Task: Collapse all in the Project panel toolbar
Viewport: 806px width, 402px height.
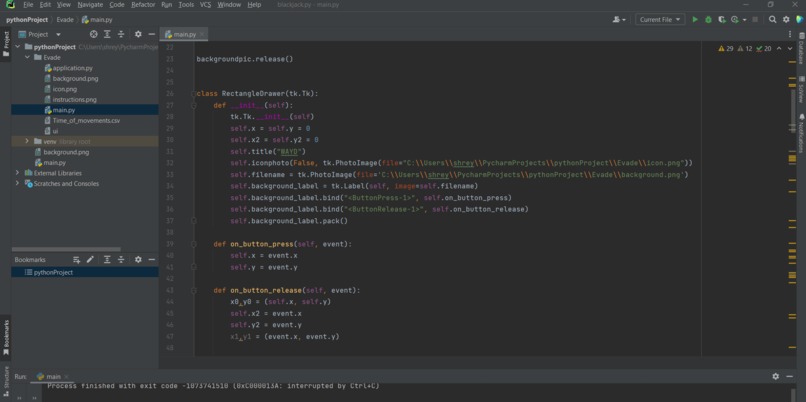Action: pos(121,34)
